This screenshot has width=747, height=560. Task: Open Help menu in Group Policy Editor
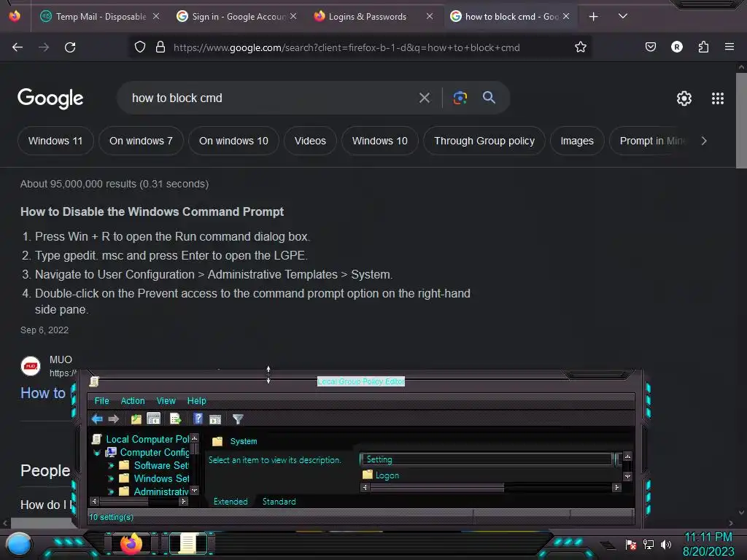[196, 401]
